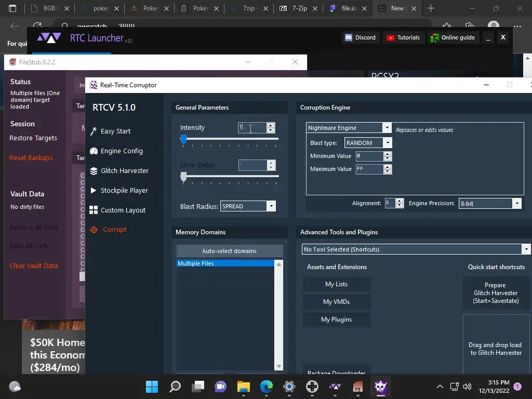This screenshot has height=399, width=532.
Task: Switch to the 7-Zip browser tab
Action: (298, 8)
